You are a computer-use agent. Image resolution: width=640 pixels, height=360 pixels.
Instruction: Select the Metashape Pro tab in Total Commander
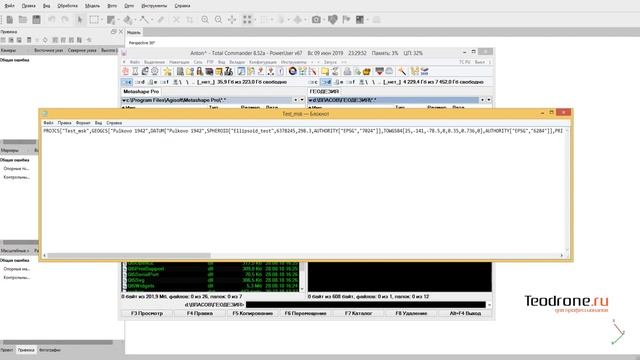(x=141, y=91)
